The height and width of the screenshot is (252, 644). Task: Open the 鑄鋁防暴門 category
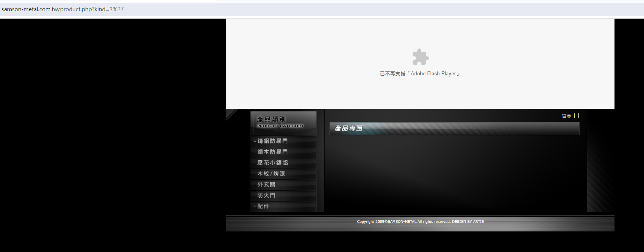(x=273, y=141)
